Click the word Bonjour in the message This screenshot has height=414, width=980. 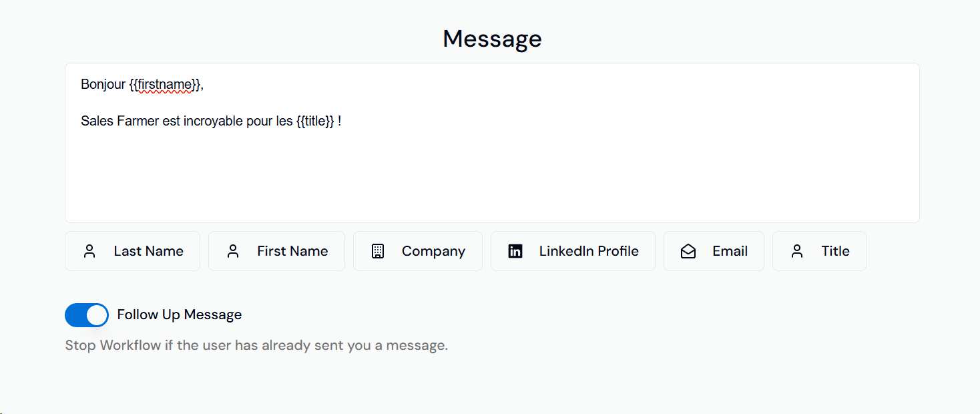(x=103, y=84)
